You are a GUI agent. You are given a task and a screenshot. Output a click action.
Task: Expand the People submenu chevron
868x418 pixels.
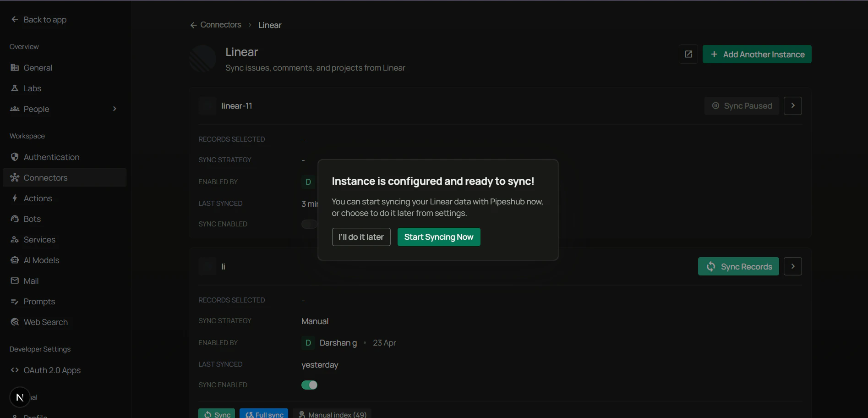pyautogui.click(x=115, y=109)
